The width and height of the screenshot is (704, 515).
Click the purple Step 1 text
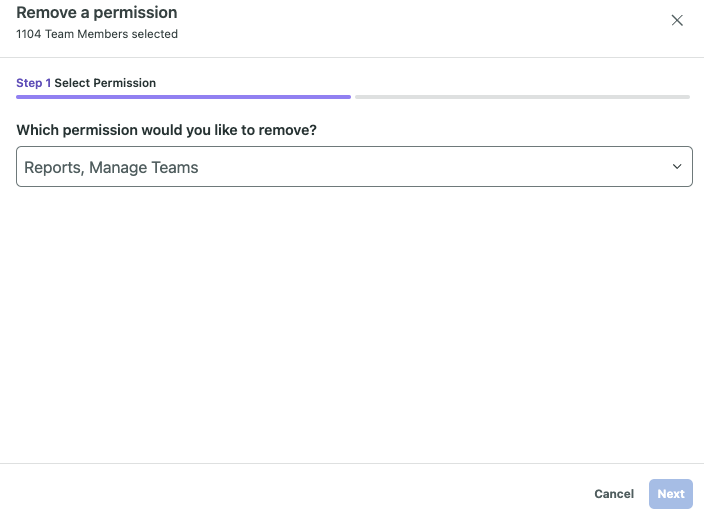pyautogui.click(x=33, y=83)
